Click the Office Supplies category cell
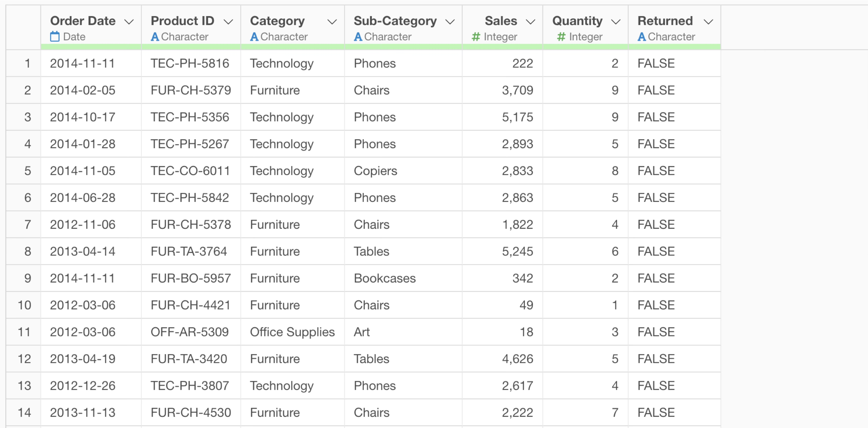868x428 pixels. pos(292,332)
